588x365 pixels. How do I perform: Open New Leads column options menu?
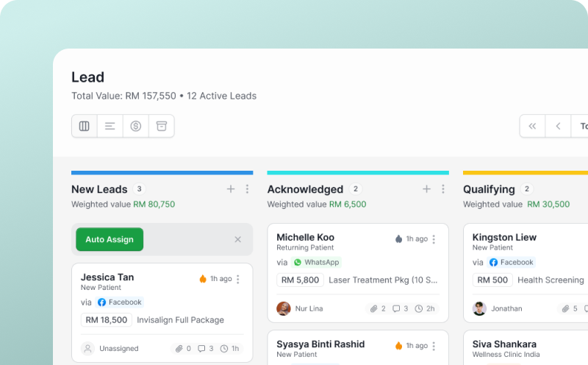tap(247, 189)
